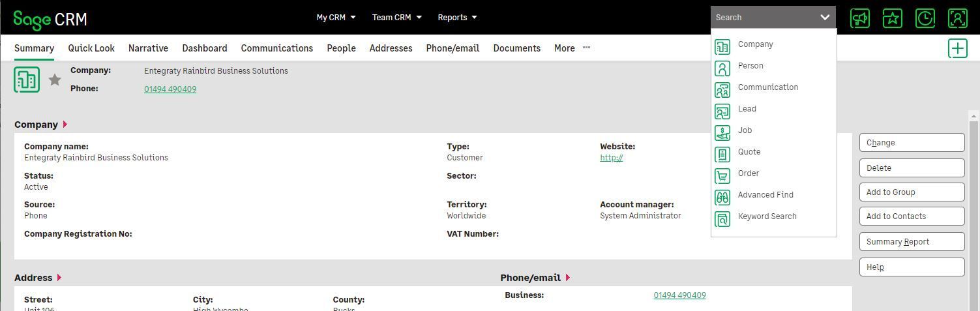Click the Change button
The image size is (980, 311).
(912, 143)
